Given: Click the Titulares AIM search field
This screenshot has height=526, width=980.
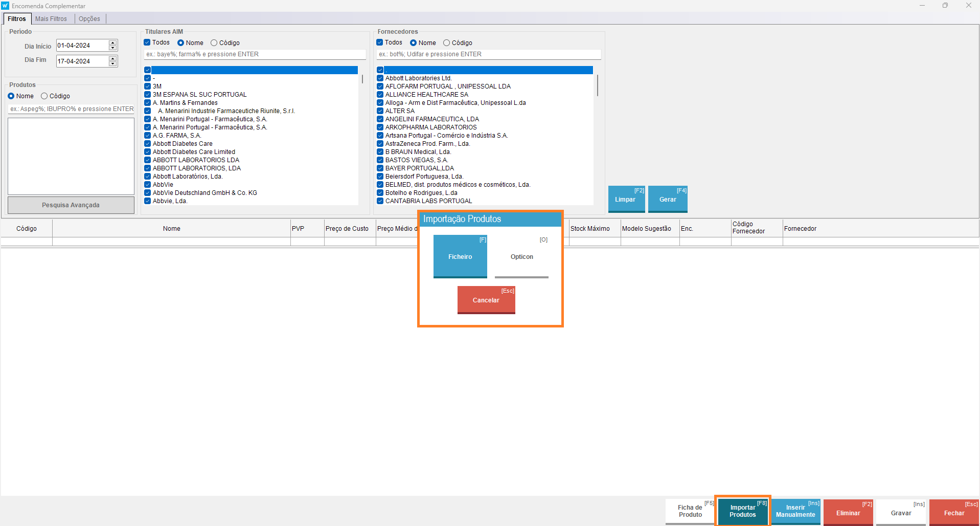Looking at the screenshot, I should [x=255, y=54].
